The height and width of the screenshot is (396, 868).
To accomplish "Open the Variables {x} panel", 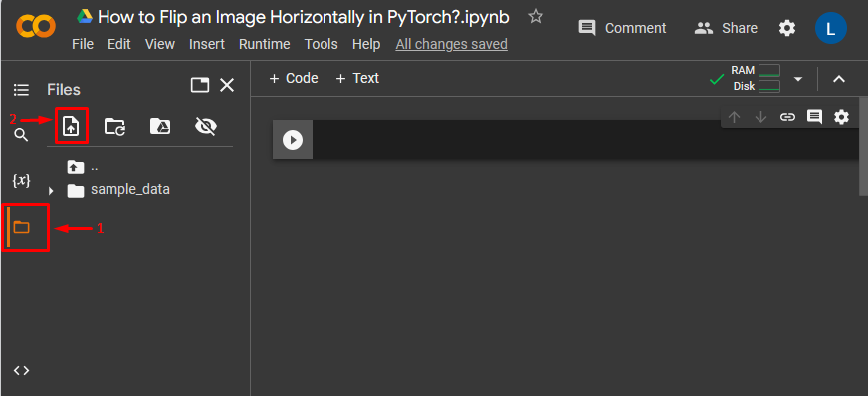I will pyautogui.click(x=21, y=180).
